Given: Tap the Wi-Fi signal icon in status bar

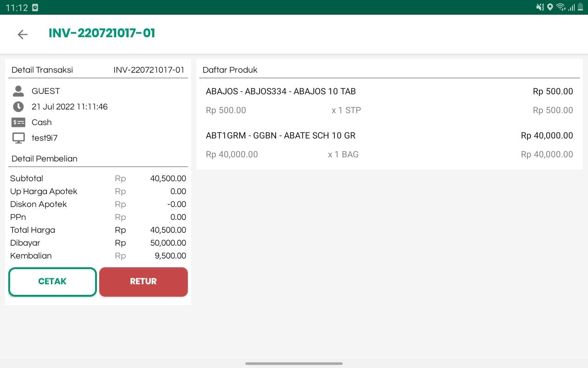Looking at the screenshot, I should click(560, 7).
